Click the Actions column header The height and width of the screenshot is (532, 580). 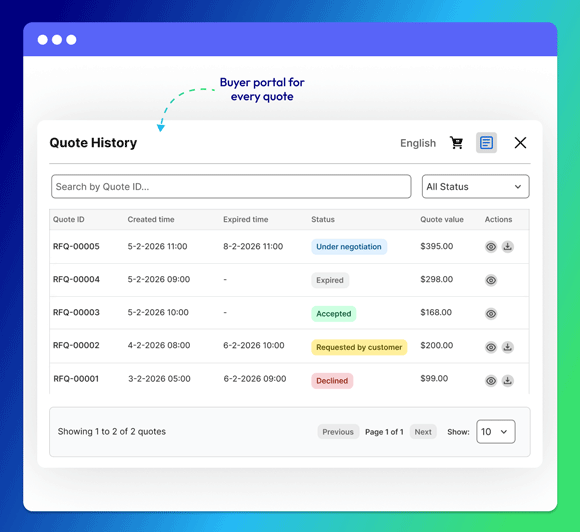coord(498,219)
